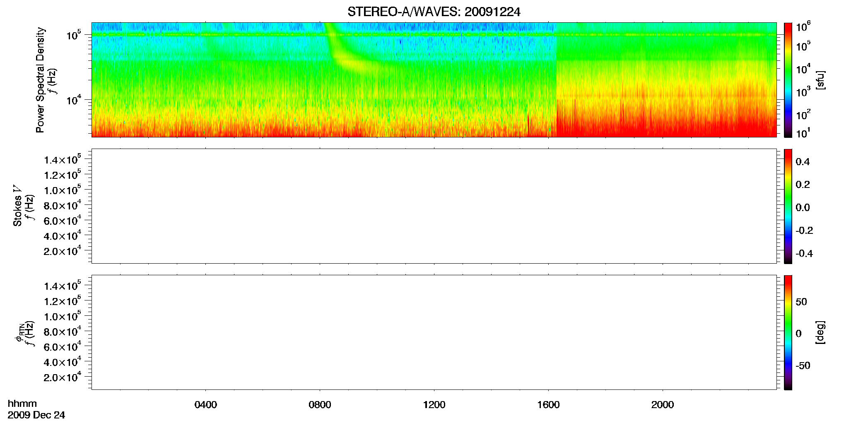Click the [sfu] colorbar unit label
Viewport: 868px width, 447px height.
click(820, 80)
